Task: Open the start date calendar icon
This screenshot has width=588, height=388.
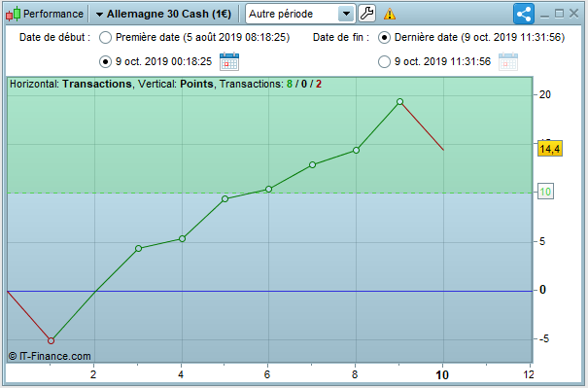Action: (229, 61)
